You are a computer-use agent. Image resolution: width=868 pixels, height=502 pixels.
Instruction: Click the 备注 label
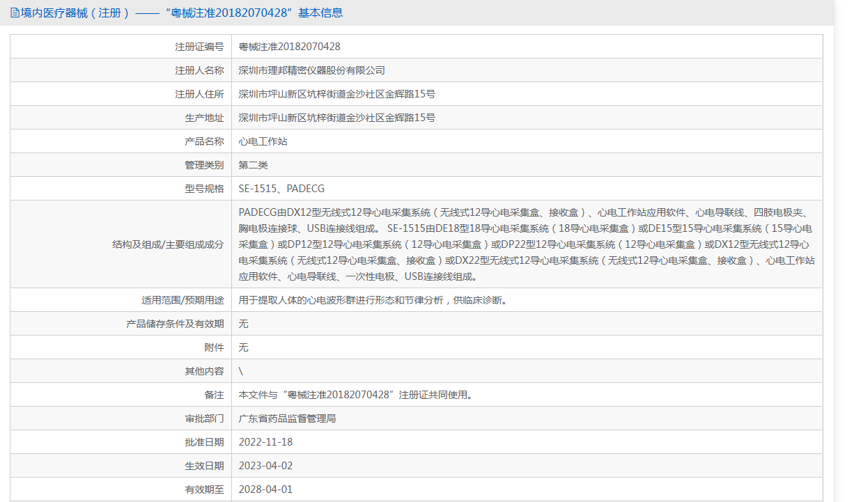click(214, 395)
